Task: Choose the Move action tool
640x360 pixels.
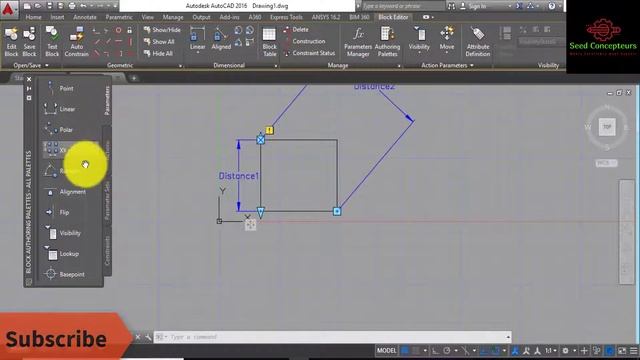Action: click(447, 39)
